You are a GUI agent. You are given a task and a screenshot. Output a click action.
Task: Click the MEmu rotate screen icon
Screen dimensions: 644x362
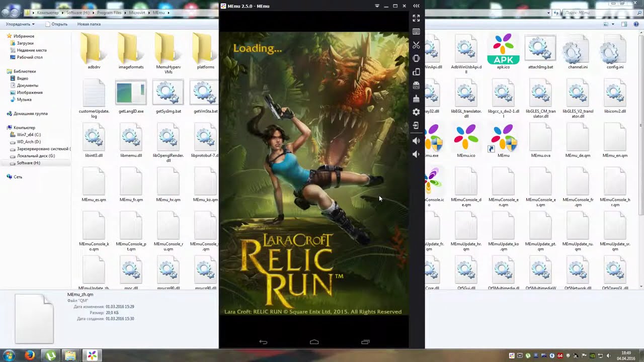416,72
